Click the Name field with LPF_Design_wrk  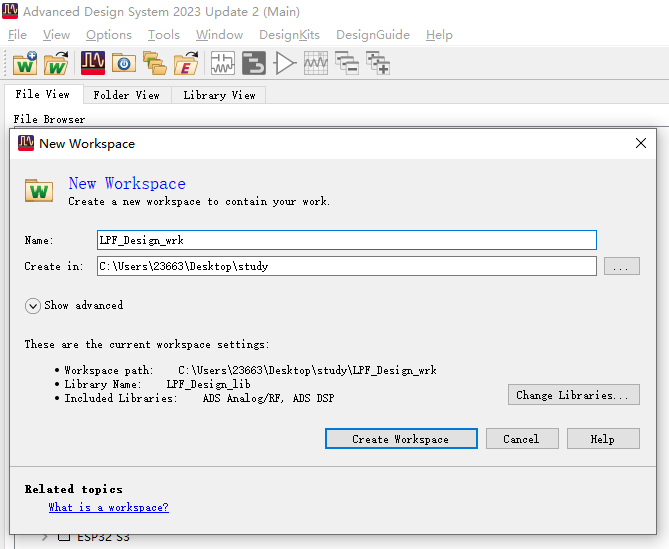(x=346, y=240)
